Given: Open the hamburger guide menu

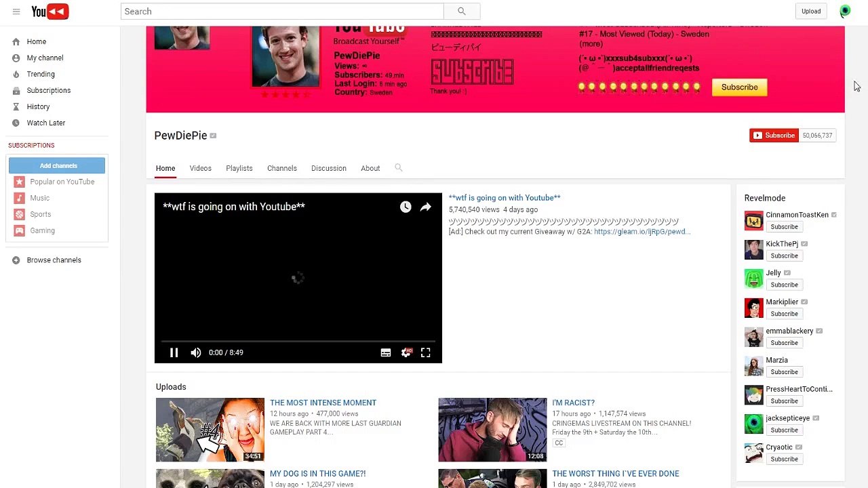Looking at the screenshot, I should pyautogui.click(x=16, y=12).
